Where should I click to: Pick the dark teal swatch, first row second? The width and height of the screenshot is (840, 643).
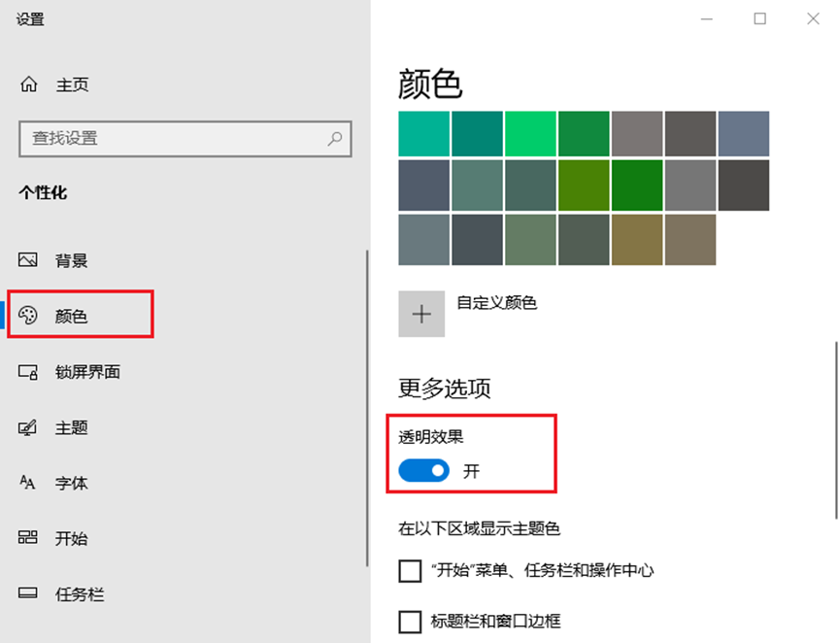click(x=478, y=134)
